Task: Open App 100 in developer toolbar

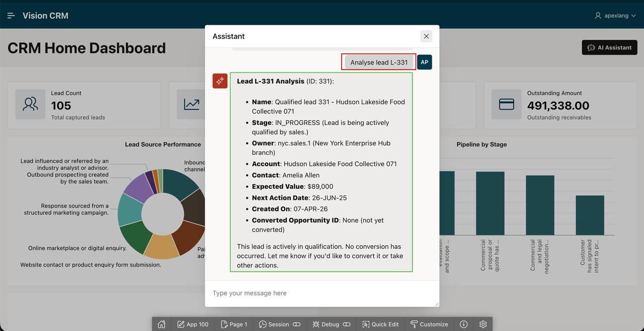Action: click(x=192, y=324)
